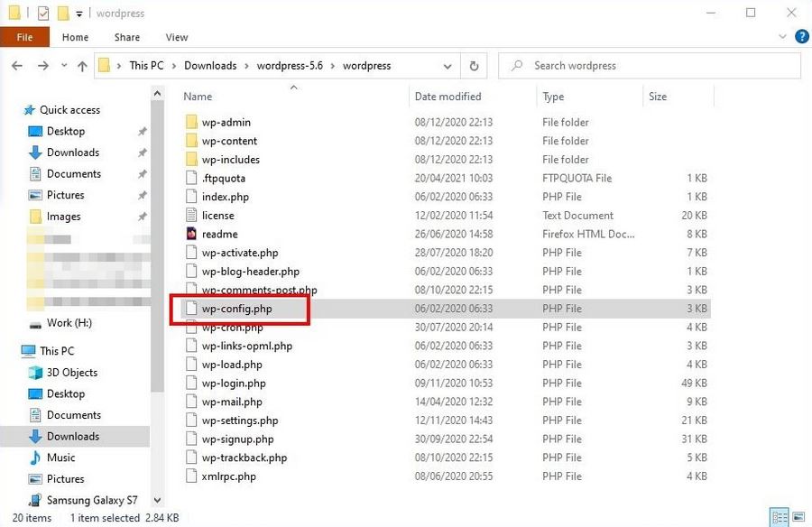812x527 pixels.
Task: Open the View ribbon tab
Action: coord(177,37)
